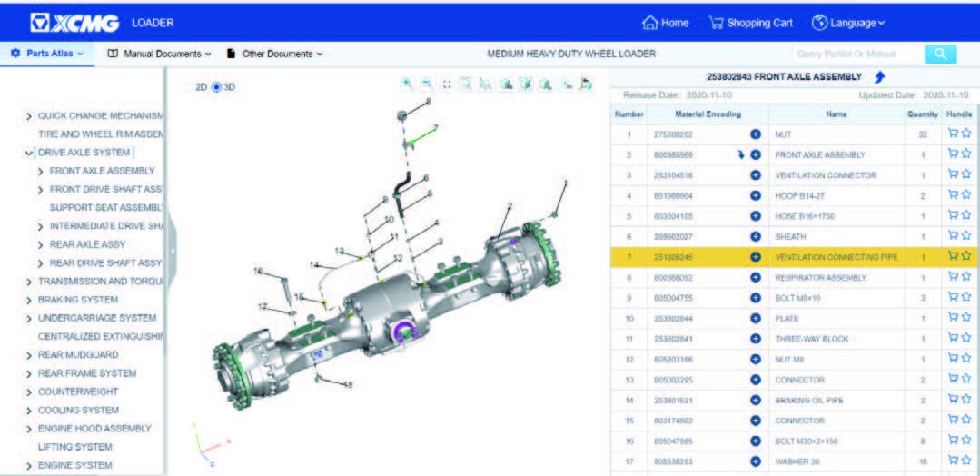Favorite the SHEATH part with star
The image size is (980, 476).
point(966,236)
